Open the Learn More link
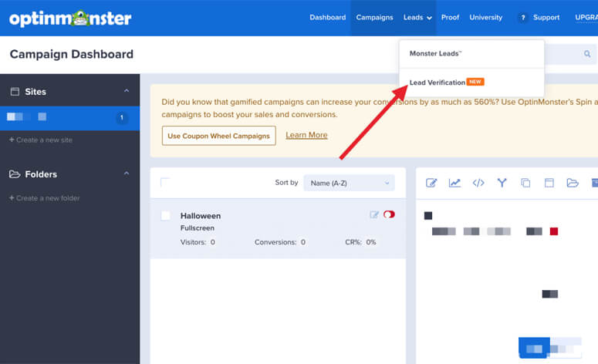This screenshot has height=364, width=598. [306, 135]
